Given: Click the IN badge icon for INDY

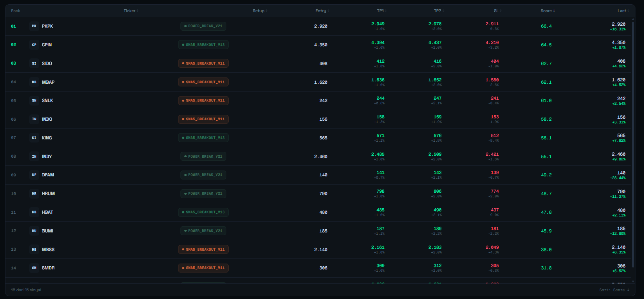Looking at the screenshot, I should tap(34, 157).
